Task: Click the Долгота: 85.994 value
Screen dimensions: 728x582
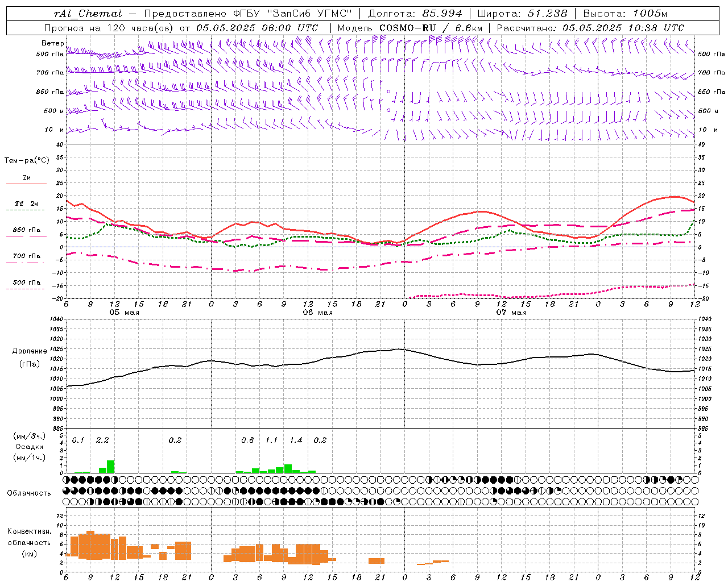Action: 416,14
